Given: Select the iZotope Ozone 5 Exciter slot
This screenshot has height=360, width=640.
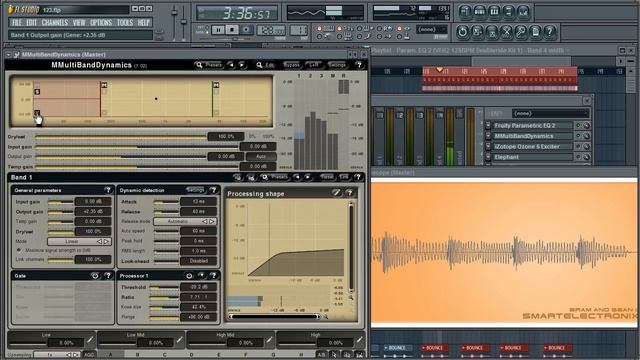Looking at the screenshot, I should click(533, 147).
